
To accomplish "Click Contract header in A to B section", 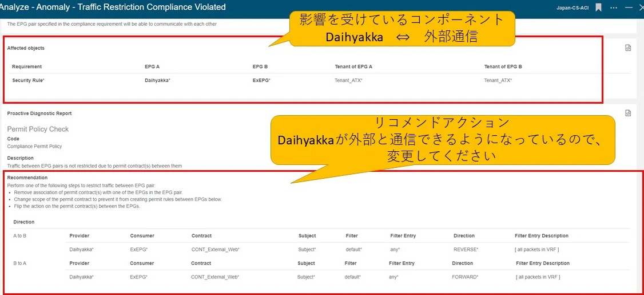I will (201, 236).
